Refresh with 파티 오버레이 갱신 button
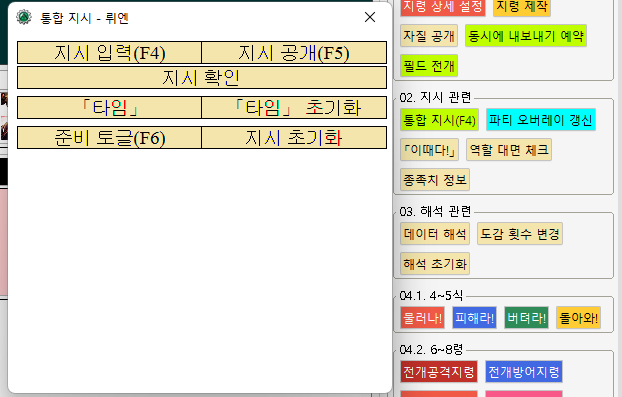Screen dimensions: 622x397 541,120
